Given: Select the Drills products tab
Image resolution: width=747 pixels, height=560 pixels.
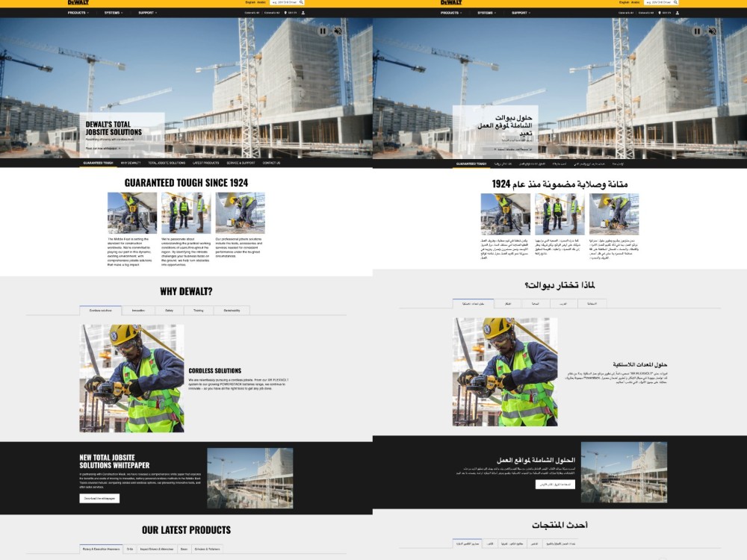Looking at the screenshot, I should click(129, 549).
